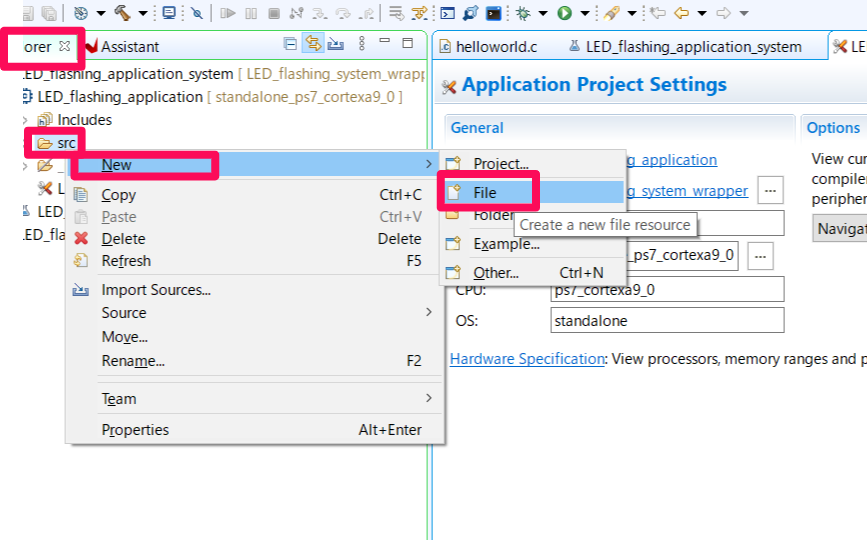The image size is (867, 540).
Task: Choose New in the context menu
Action: (x=255, y=165)
